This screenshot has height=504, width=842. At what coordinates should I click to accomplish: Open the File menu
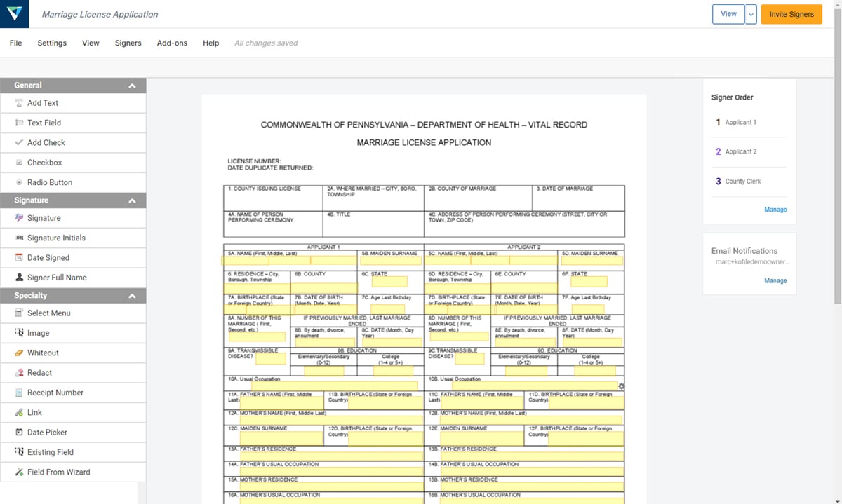pyautogui.click(x=15, y=43)
